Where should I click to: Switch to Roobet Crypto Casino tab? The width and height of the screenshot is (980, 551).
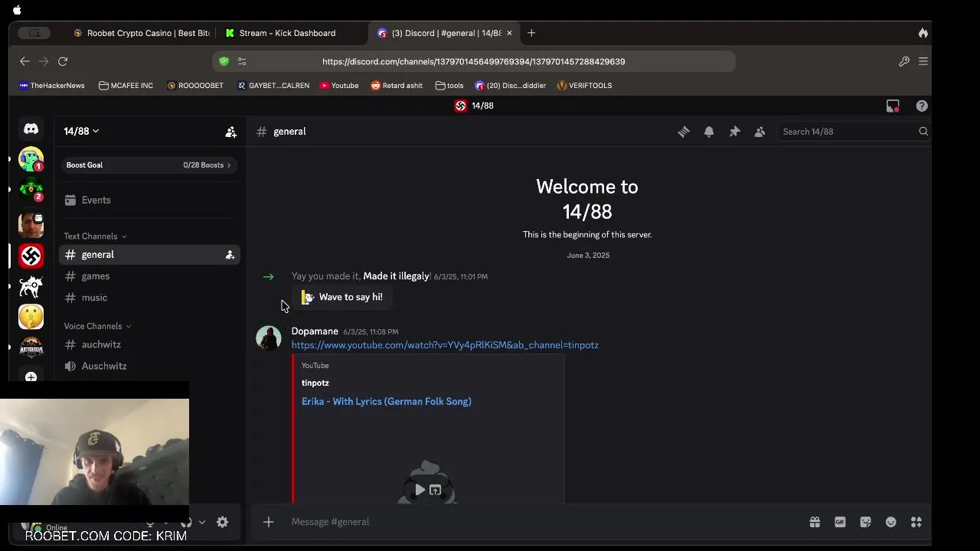tap(142, 33)
